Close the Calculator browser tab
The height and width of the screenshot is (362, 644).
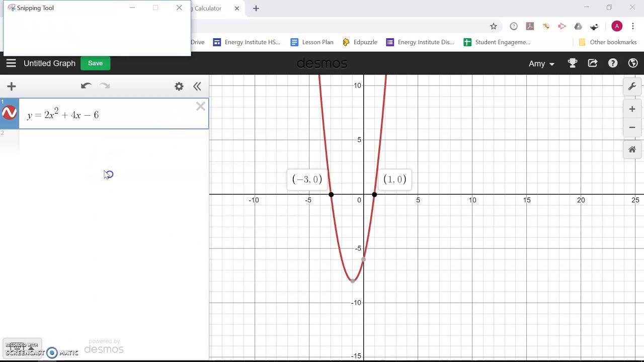tap(237, 8)
